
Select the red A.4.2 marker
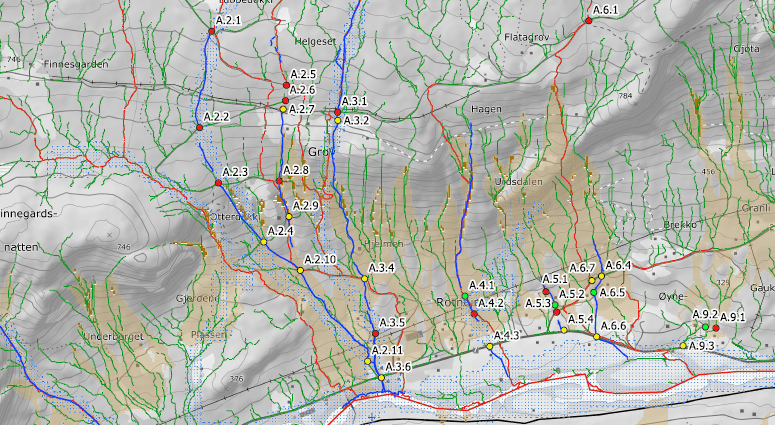[474, 314]
